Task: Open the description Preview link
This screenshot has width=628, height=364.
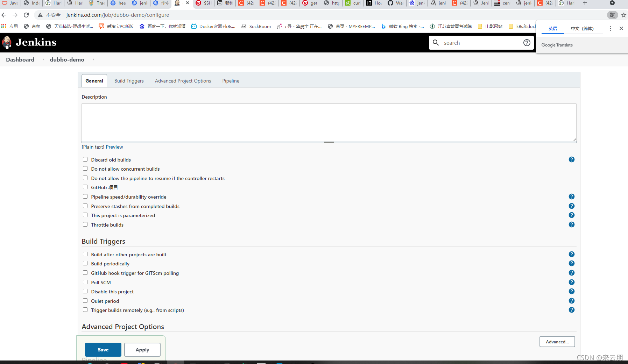Action: point(114,147)
